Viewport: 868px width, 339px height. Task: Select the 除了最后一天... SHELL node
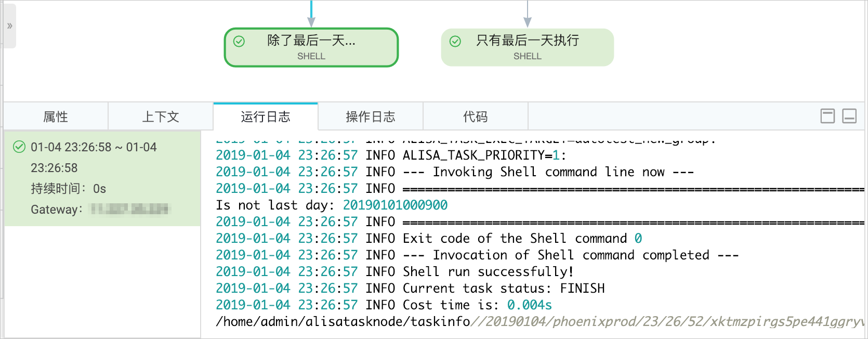tap(311, 47)
